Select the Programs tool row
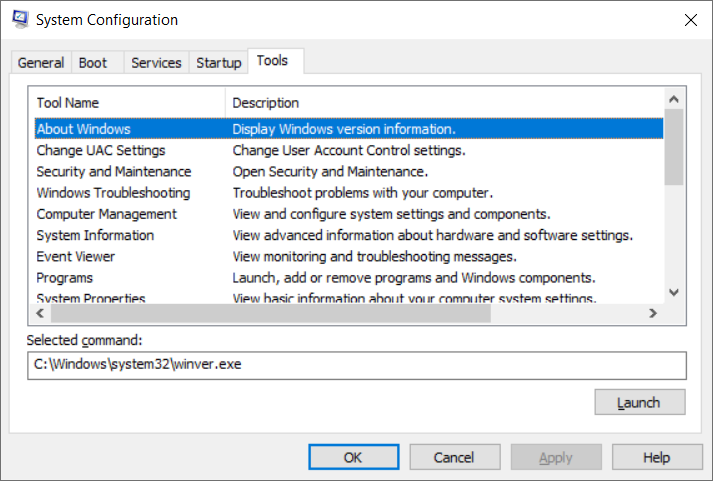The image size is (713, 481). click(349, 278)
